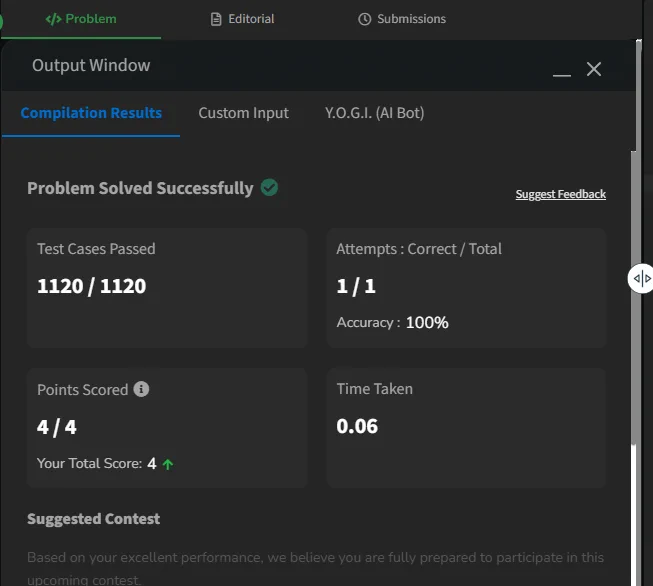Open Y.O.G.I. (AI Bot) tab
The width and height of the screenshot is (653, 586).
click(374, 113)
